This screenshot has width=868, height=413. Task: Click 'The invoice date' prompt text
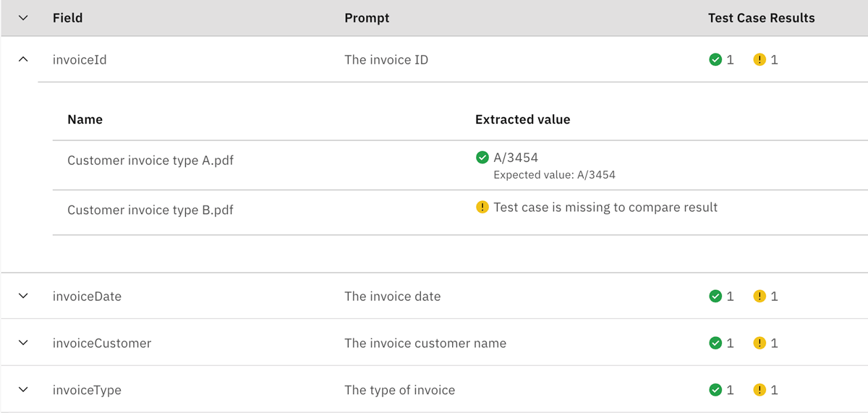pos(392,296)
